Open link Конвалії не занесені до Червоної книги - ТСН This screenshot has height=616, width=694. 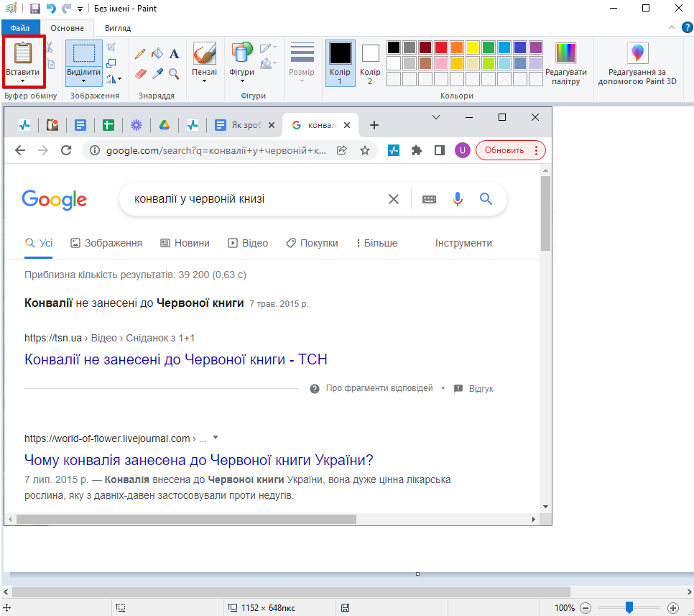pyautogui.click(x=176, y=359)
